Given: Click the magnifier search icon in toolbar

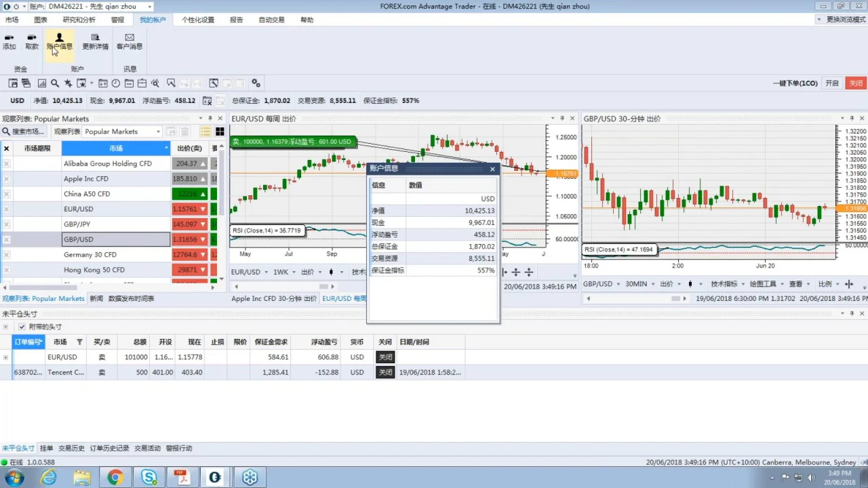Looking at the screenshot, I should tap(54, 83).
